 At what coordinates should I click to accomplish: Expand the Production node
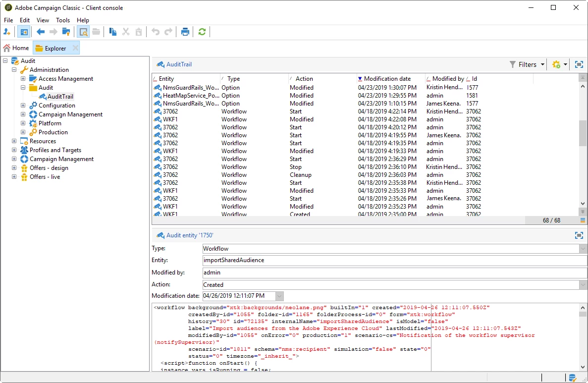23,132
